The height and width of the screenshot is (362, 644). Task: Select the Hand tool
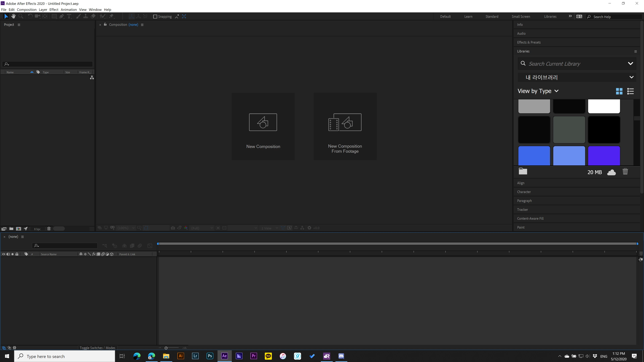coord(13,16)
